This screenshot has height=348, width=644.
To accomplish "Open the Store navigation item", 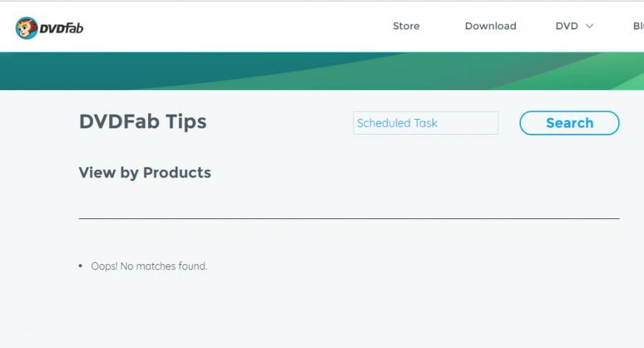I will click(406, 26).
